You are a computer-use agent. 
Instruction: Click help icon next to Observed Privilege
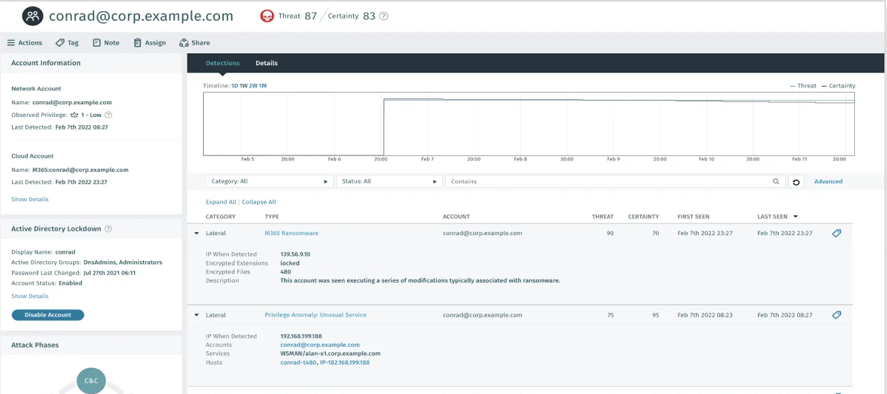pos(109,115)
